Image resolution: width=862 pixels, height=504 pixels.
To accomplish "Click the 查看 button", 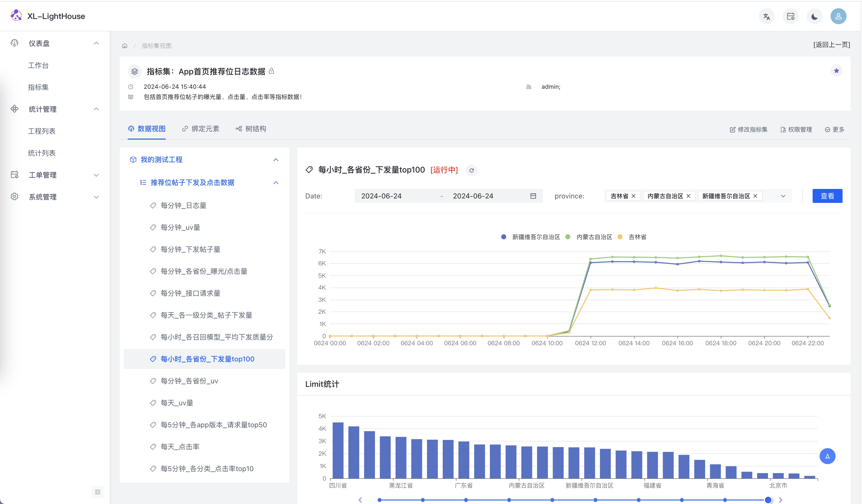I will tap(827, 196).
